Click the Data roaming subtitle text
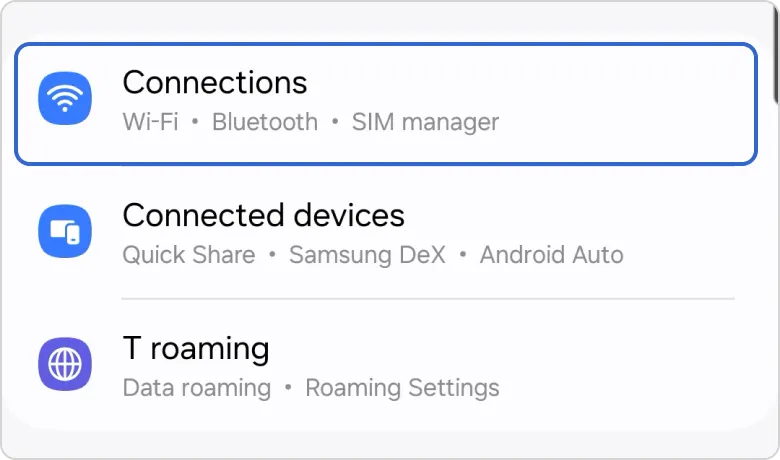The image size is (780, 460). tap(196, 387)
